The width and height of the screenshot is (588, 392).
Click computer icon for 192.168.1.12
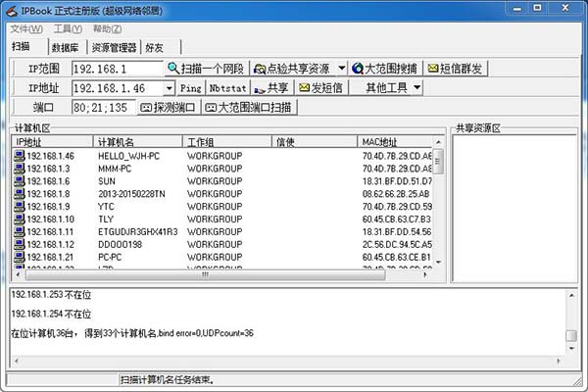coord(20,245)
